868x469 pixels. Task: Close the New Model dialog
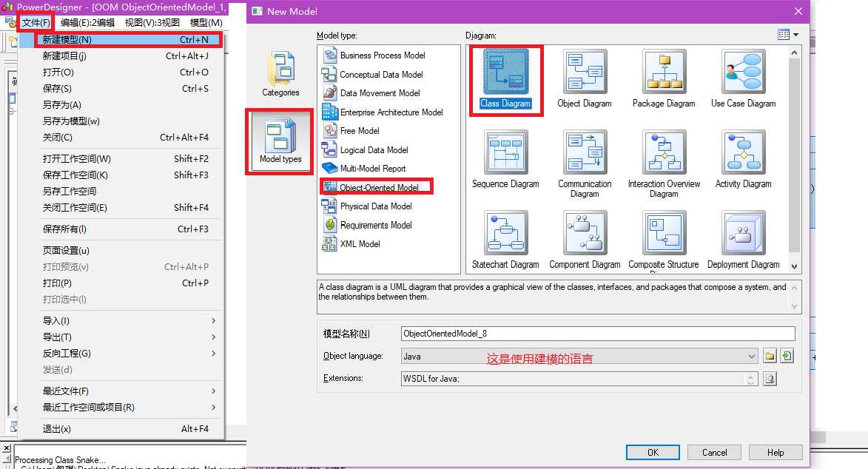798,11
